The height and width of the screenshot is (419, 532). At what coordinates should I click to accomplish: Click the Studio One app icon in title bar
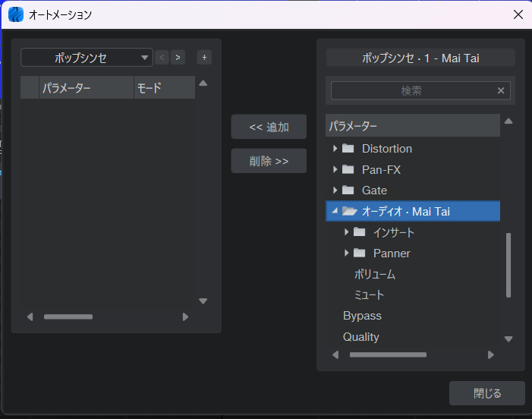(16, 14)
